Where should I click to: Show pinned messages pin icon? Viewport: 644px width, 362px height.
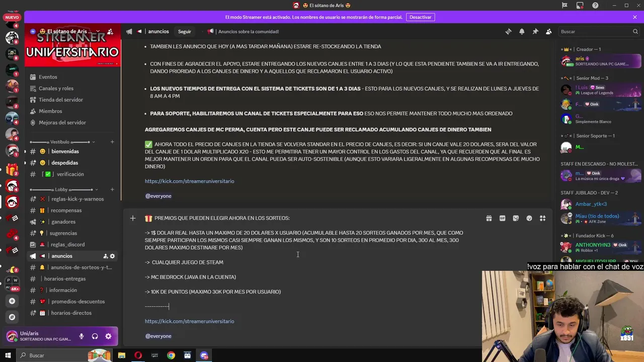[535, 31]
